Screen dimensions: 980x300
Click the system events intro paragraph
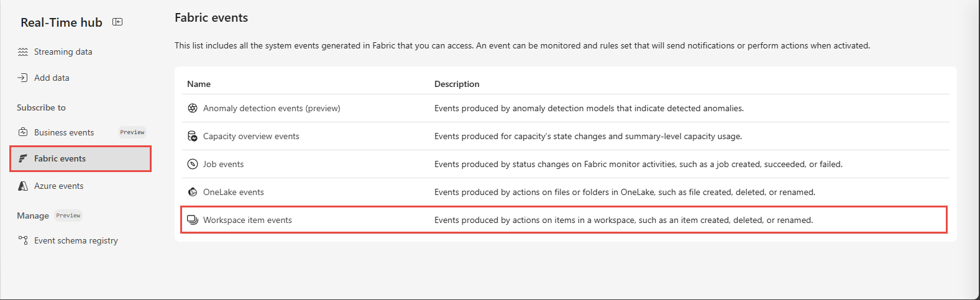click(522, 45)
